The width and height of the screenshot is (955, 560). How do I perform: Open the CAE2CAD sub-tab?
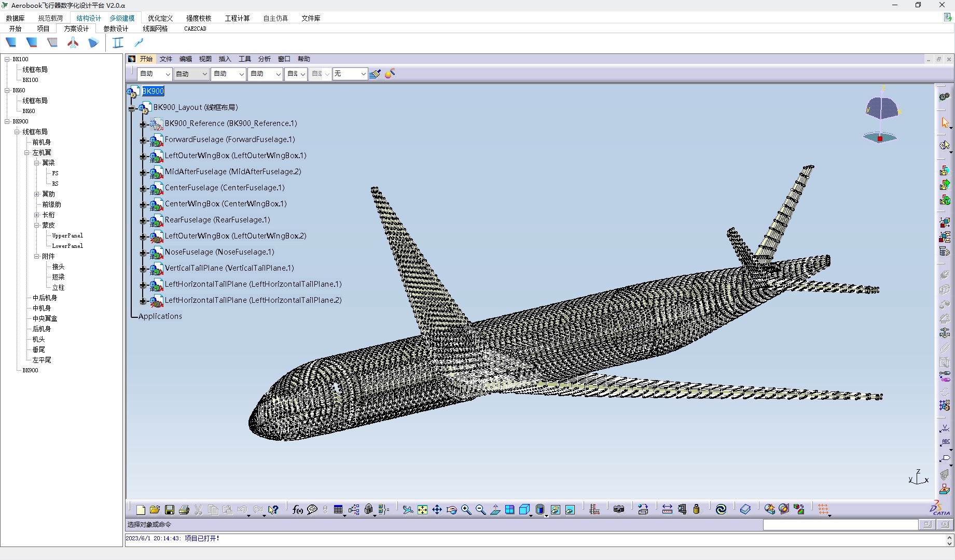195,29
